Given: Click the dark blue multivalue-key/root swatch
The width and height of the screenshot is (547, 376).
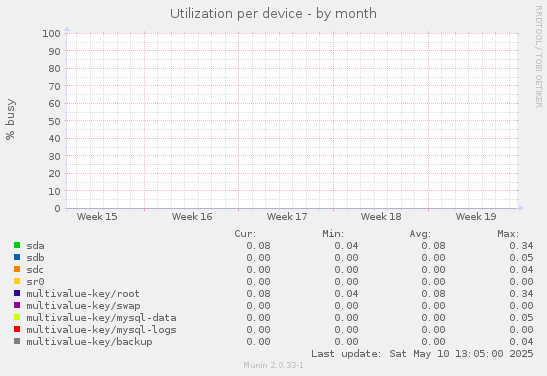Looking at the screenshot, I should pos(17,293).
